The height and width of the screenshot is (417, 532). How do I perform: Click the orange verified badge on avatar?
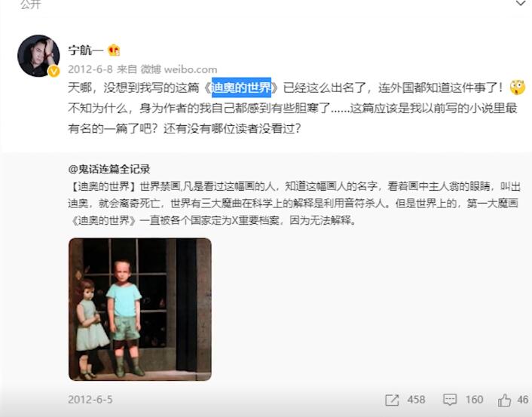pos(54,72)
